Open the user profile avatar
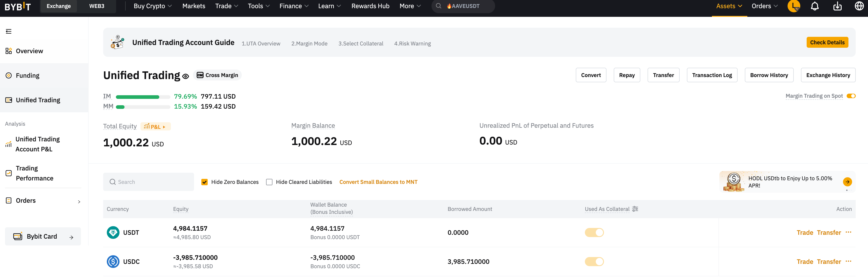 pyautogui.click(x=794, y=6)
